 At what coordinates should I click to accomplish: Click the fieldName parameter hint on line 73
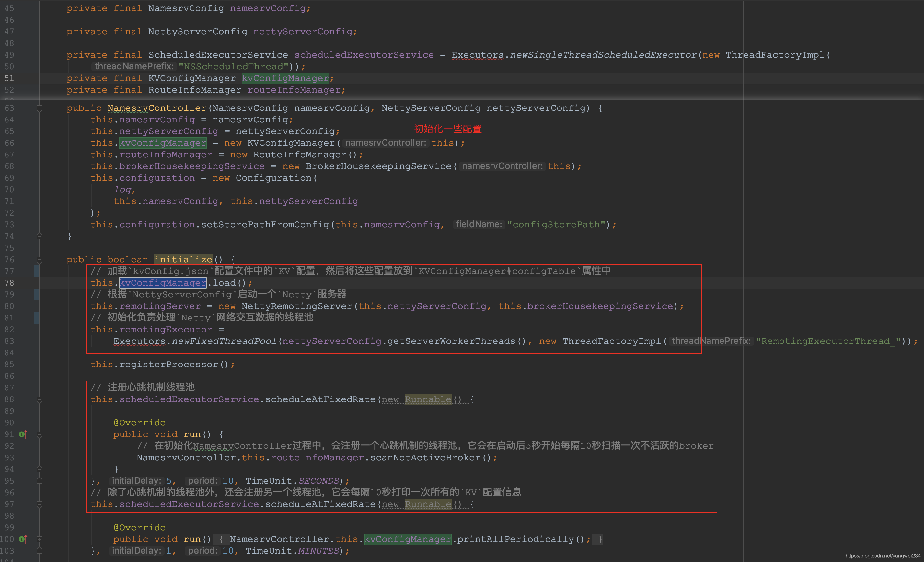(x=479, y=224)
